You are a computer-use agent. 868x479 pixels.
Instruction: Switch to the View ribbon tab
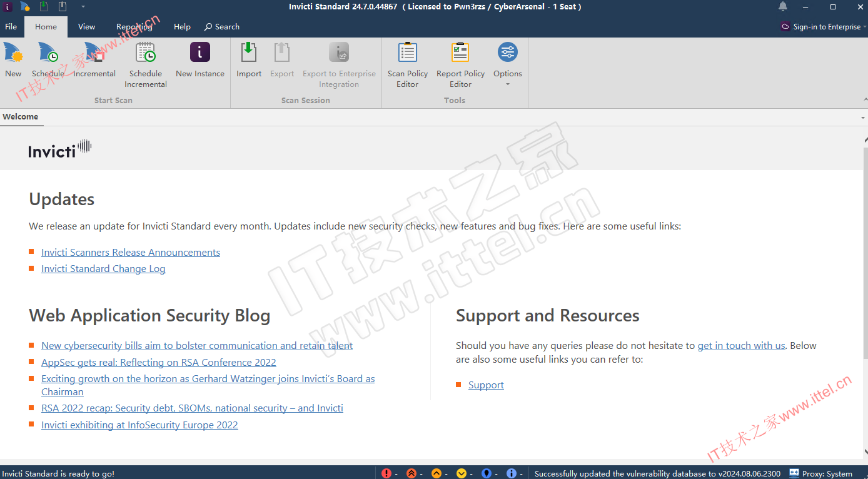pos(86,27)
